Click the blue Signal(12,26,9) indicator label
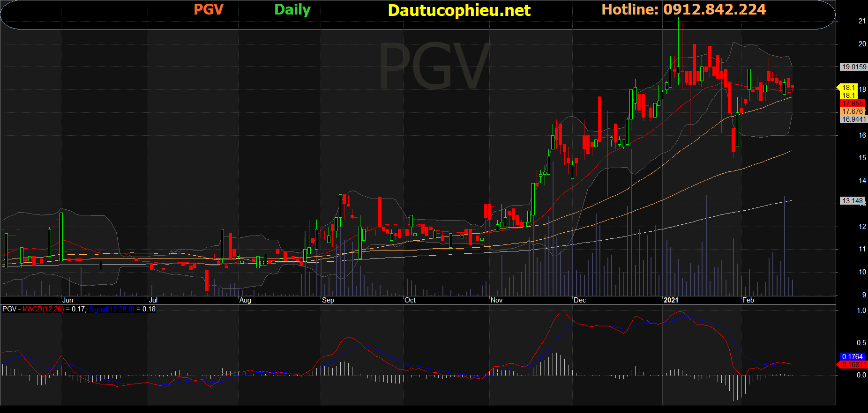The image size is (868, 413). click(x=112, y=309)
